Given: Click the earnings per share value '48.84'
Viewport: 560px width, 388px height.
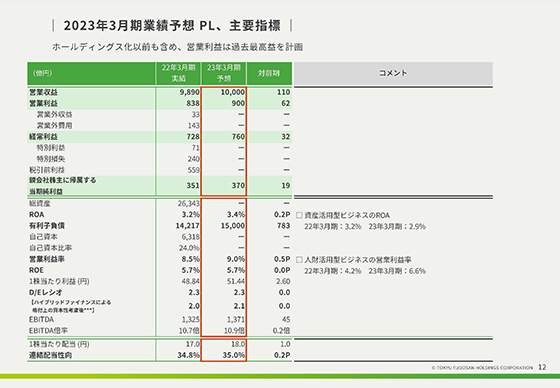Looking at the screenshot, I should [x=190, y=281].
